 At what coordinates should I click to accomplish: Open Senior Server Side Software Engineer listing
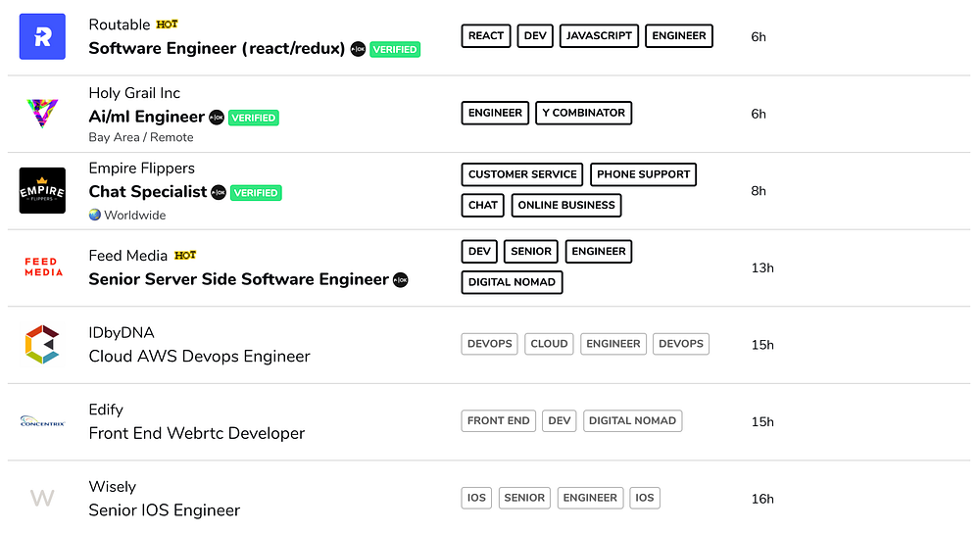(x=238, y=279)
